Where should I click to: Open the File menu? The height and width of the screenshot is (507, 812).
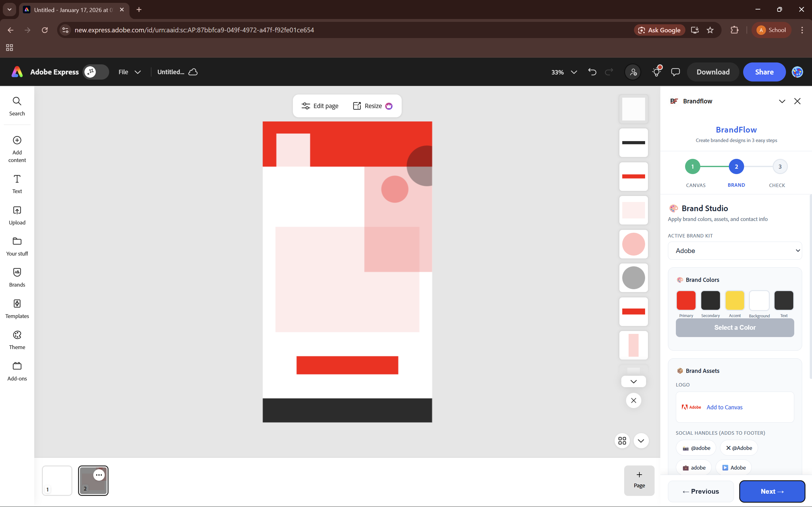pyautogui.click(x=129, y=72)
